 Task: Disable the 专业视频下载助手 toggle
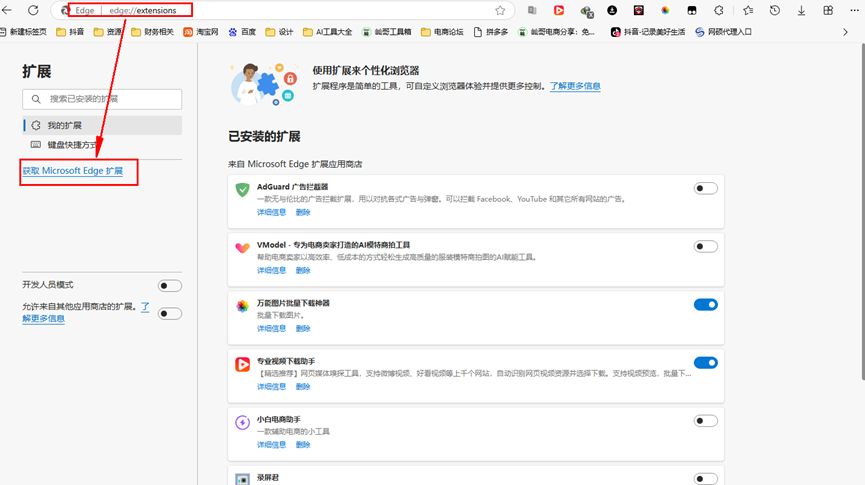(706, 363)
